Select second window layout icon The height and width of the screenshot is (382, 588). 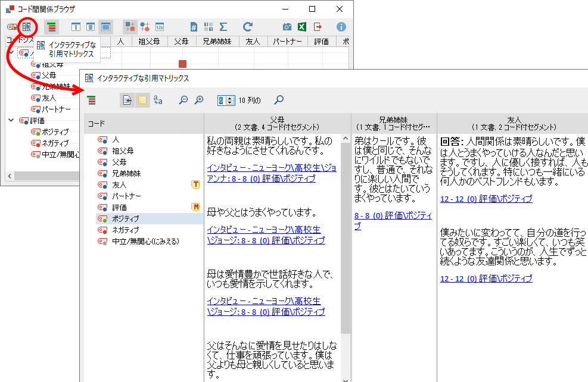91,27
